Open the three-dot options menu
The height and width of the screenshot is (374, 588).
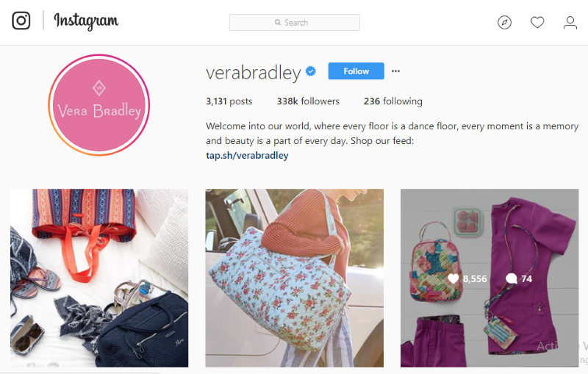point(395,71)
